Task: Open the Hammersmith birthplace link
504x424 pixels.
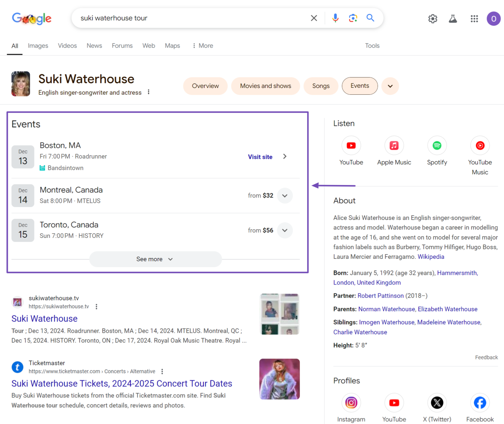Action: [457, 273]
